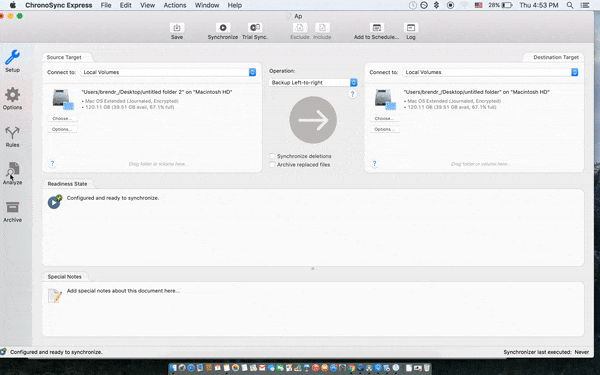Open the help button under the Operation dropdown

(352, 94)
